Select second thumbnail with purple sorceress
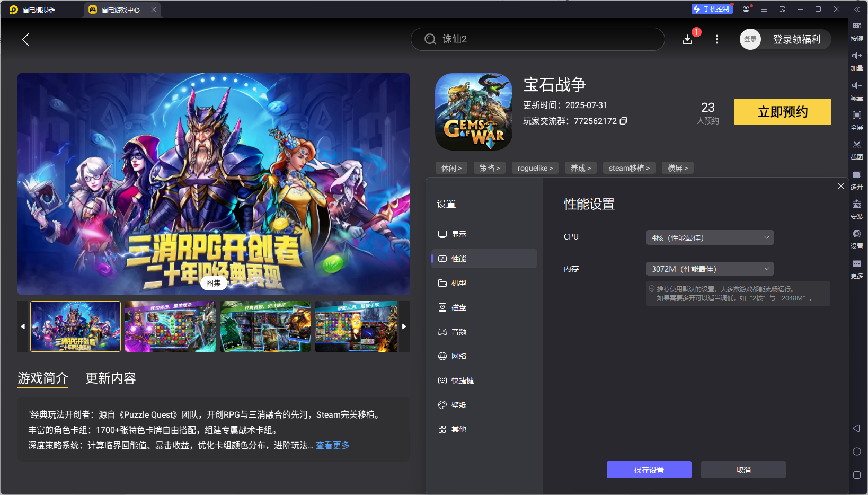This screenshot has height=495, width=868. [170, 326]
